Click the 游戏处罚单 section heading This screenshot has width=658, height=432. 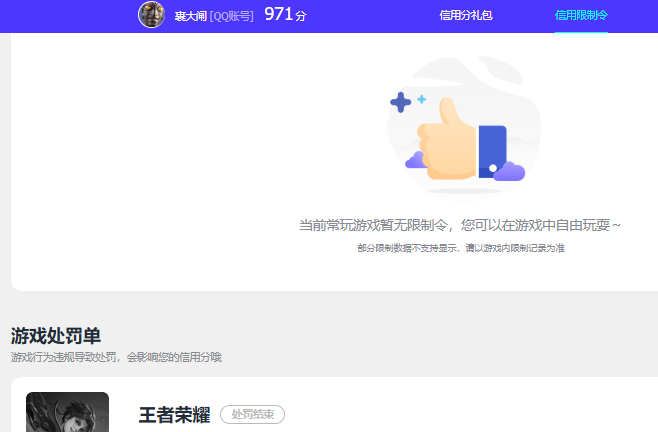coord(56,336)
